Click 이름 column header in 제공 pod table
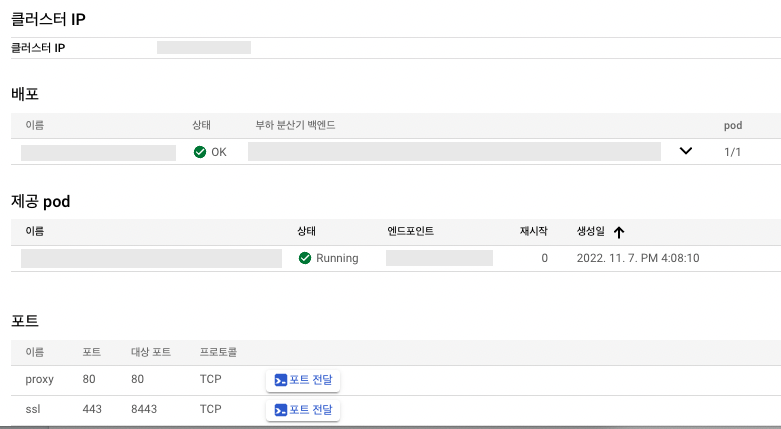 33,231
